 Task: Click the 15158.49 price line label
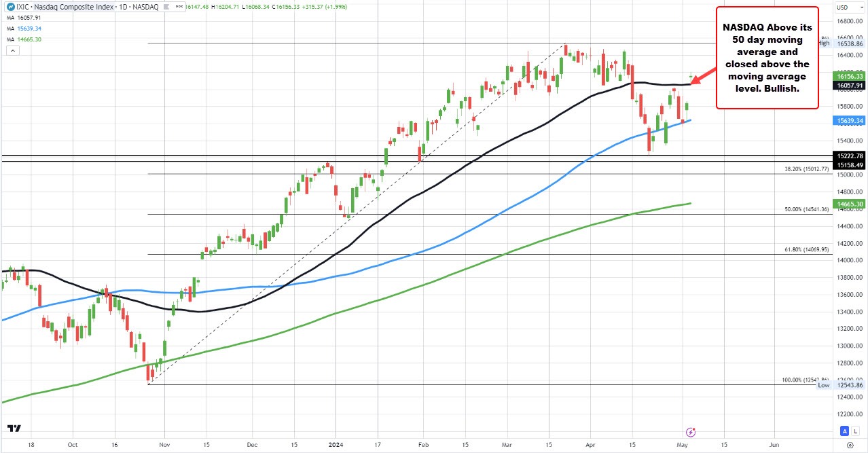coord(850,164)
